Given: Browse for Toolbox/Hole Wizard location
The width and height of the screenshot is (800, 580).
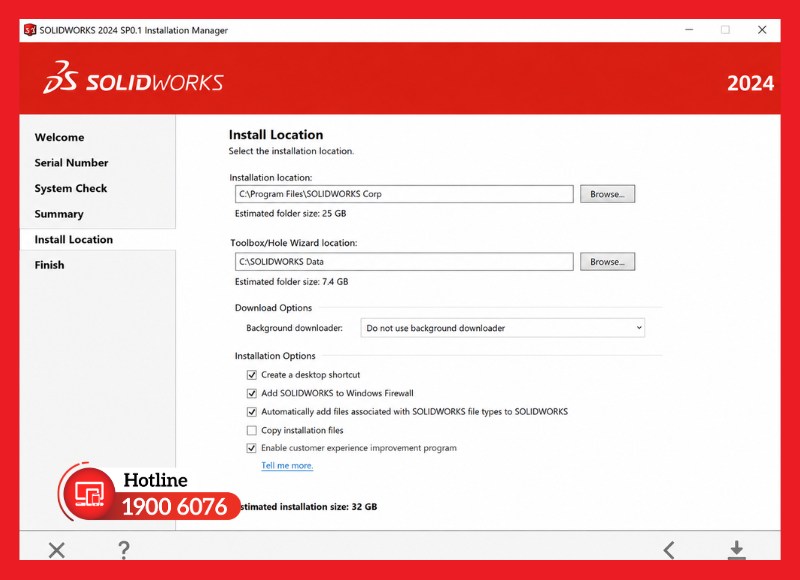Looking at the screenshot, I should coord(607,262).
